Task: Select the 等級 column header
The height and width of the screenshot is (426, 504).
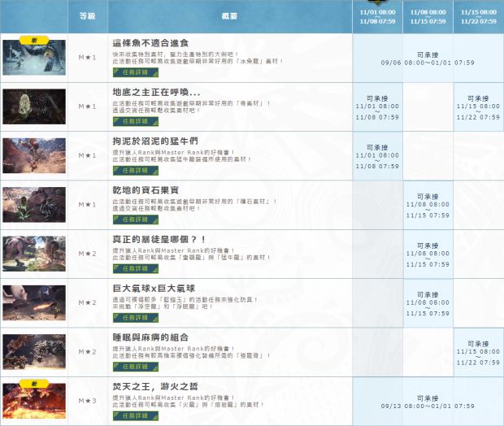Action: coord(88,16)
